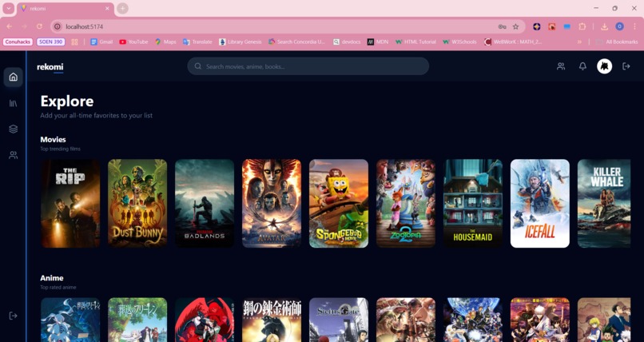Click browser back arrow
Screen dimensions: 644x342
click(9, 26)
